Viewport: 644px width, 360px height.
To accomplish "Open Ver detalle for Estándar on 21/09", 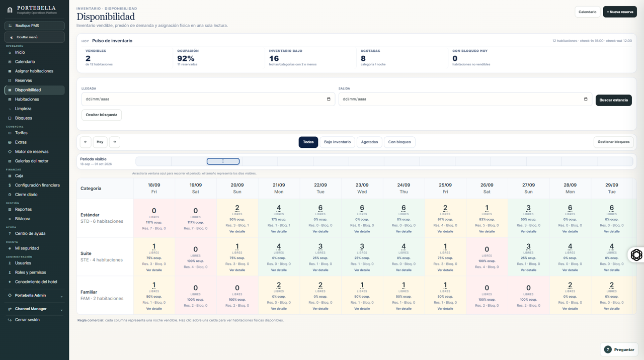I will (279, 232).
